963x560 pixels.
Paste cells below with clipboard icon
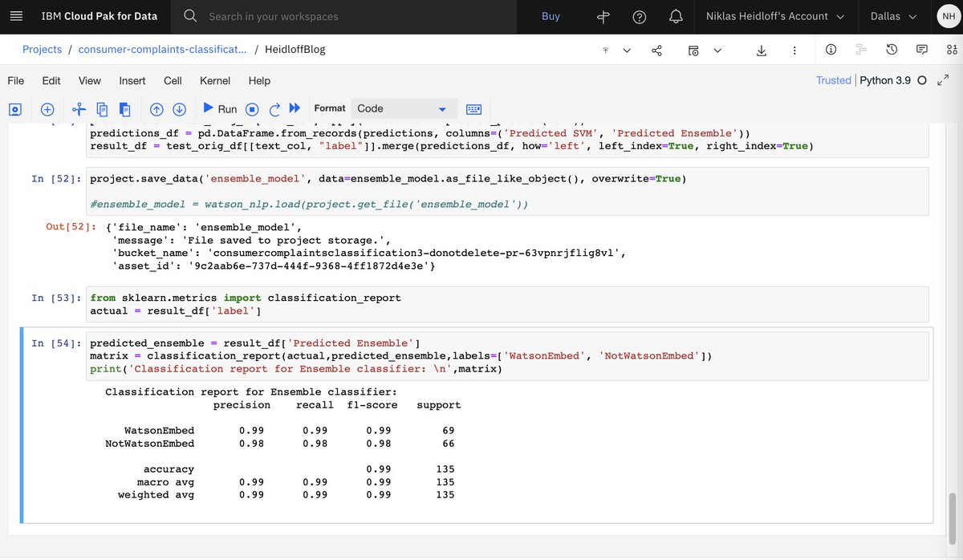[x=124, y=108]
